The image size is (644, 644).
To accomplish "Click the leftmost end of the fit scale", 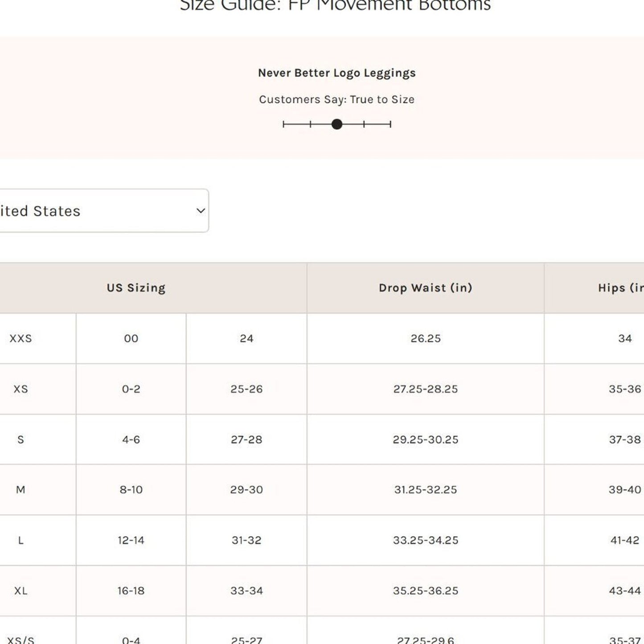I will (x=284, y=124).
